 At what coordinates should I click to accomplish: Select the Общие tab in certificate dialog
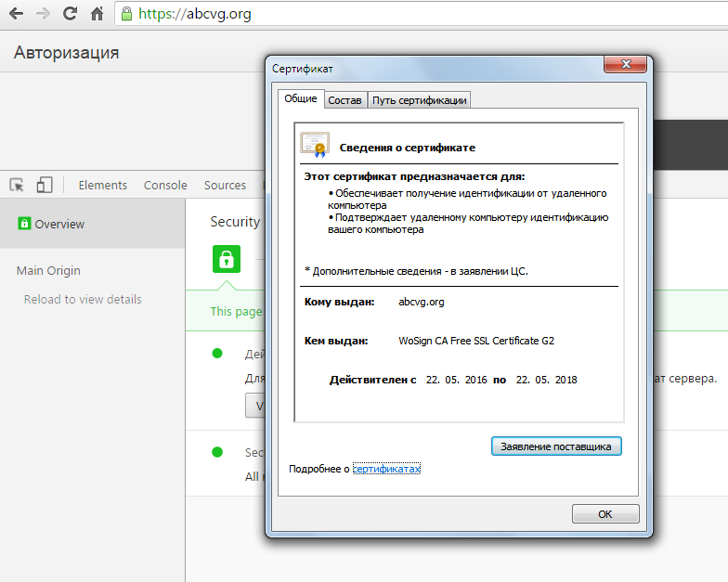[300, 98]
